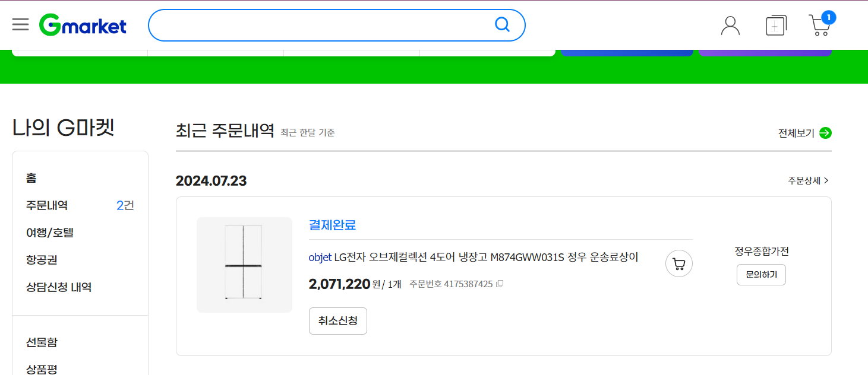Copy order number 4175387425 with the copy icon
This screenshot has width=868, height=375.
click(500, 284)
